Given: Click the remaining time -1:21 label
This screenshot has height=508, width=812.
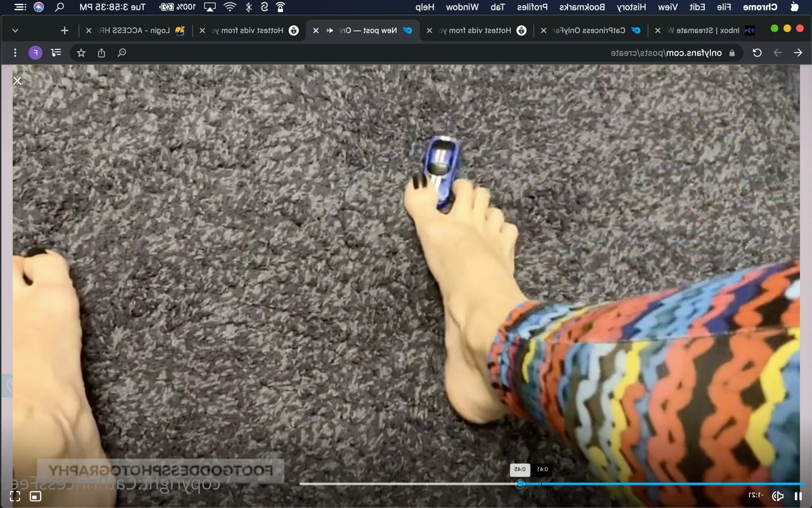Looking at the screenshot, I should (756, 495).
